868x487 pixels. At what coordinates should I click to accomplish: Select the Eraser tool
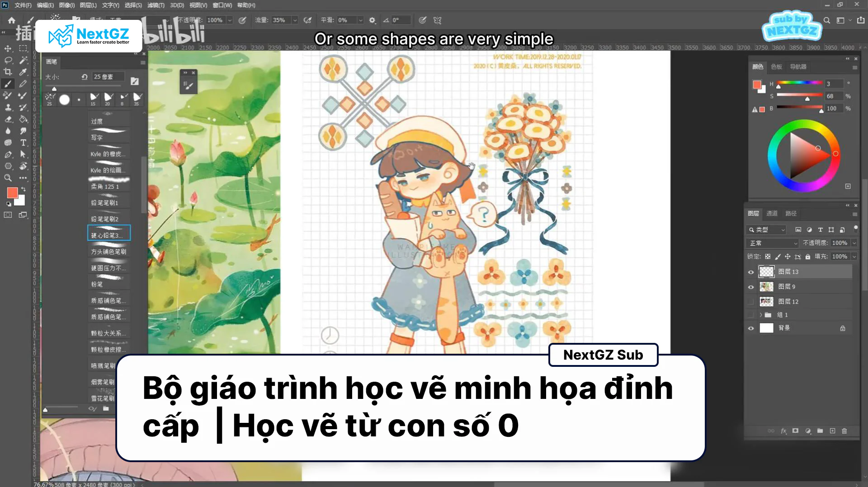pyautogui.click(x=8, y=119)
